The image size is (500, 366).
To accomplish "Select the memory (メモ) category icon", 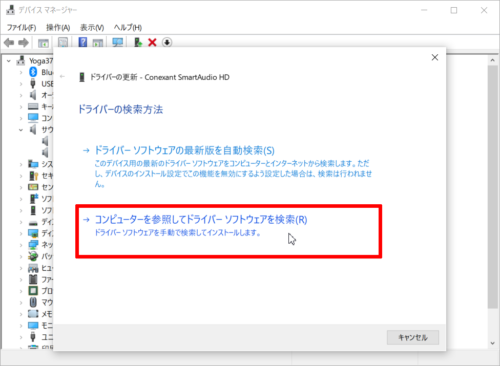I will click(x=33, y=314).
